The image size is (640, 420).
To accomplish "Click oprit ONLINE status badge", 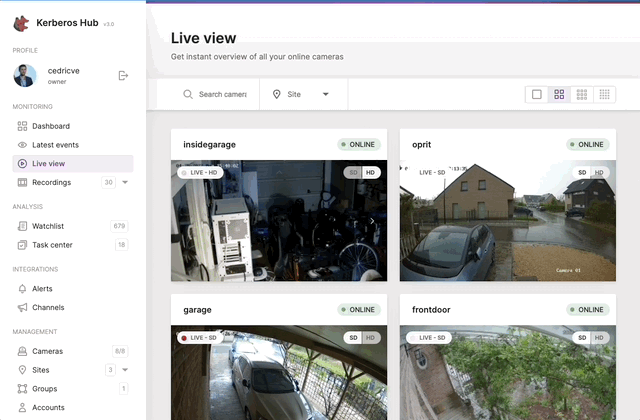I will click(588, 144).
